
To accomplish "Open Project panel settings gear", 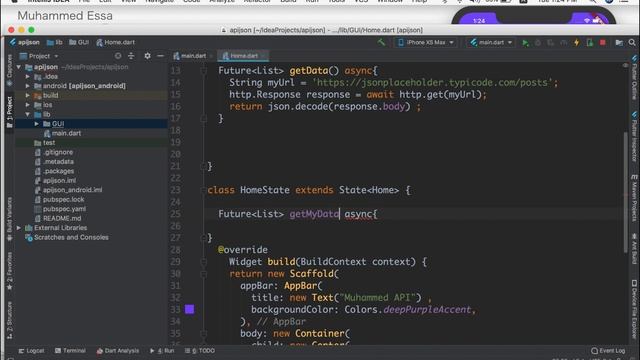I will pyautogui.click(x=147, y=56).
